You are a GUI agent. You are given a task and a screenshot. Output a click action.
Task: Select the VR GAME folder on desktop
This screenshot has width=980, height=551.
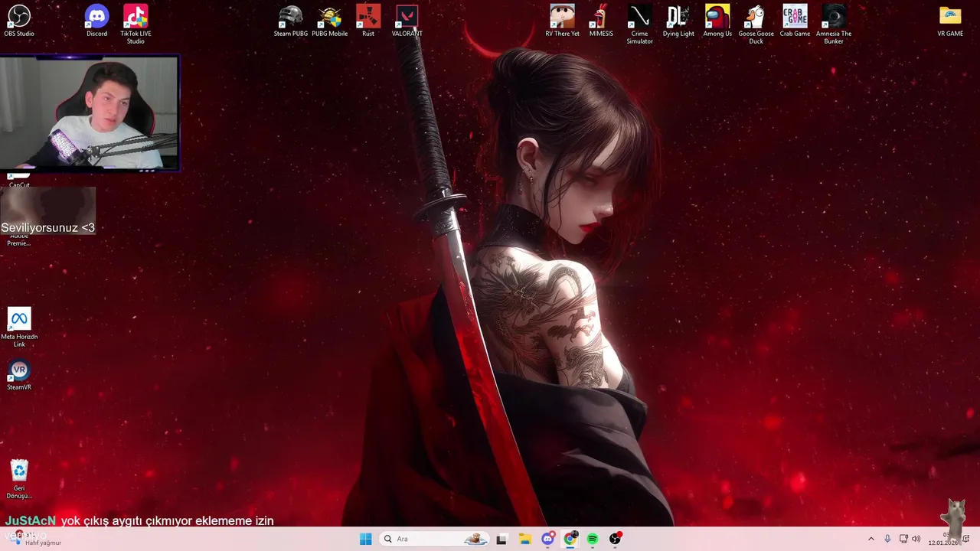[x=950, y=21]
